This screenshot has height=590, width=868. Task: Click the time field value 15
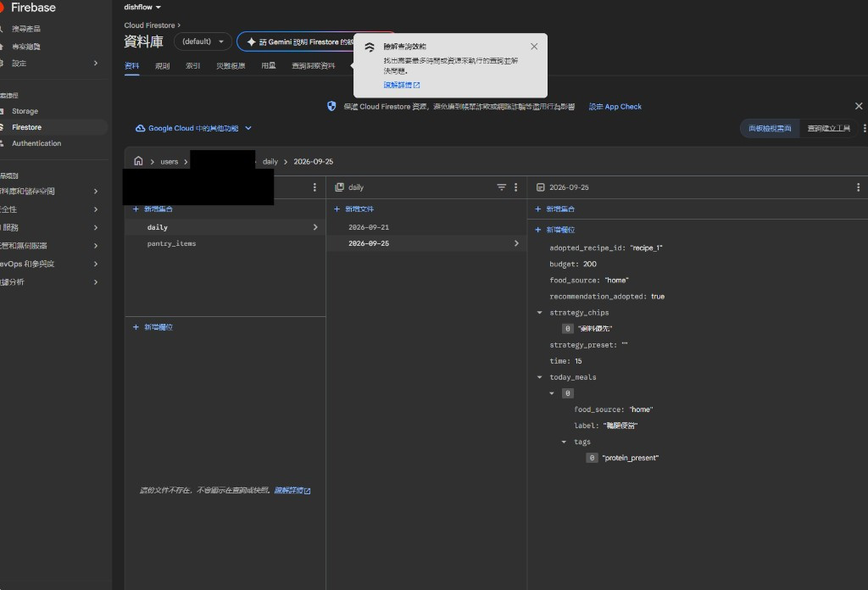[578, 361]
